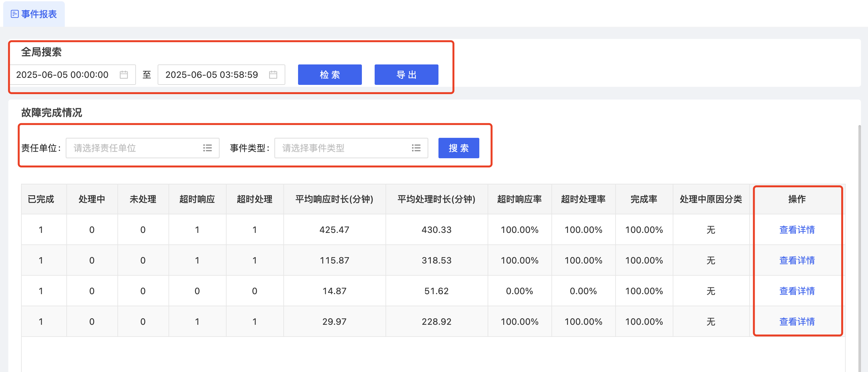Click the list icon in the 责任单位 selector
Screen dimensions: 868x372
207,148
